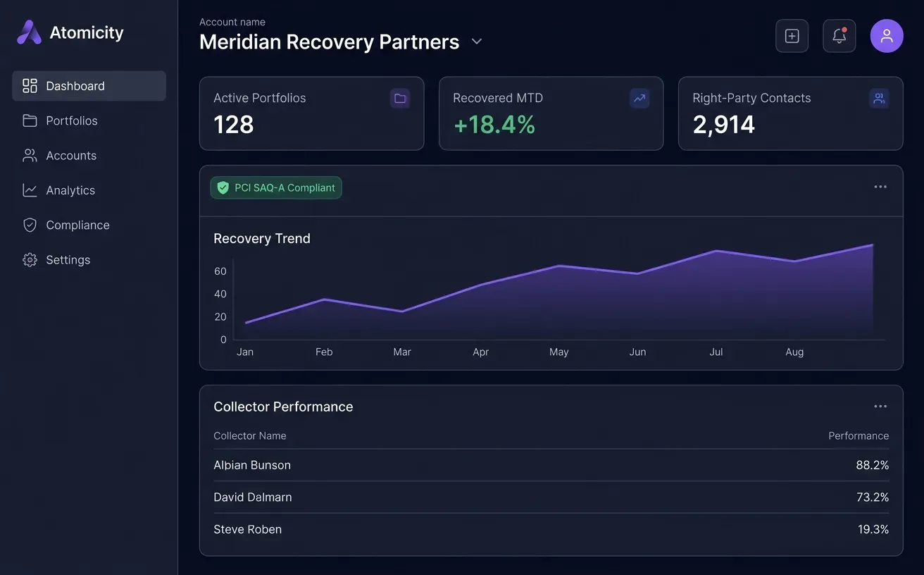Navigate to Accounts menu item
The image size is (924, 575).
click(89, 156)
